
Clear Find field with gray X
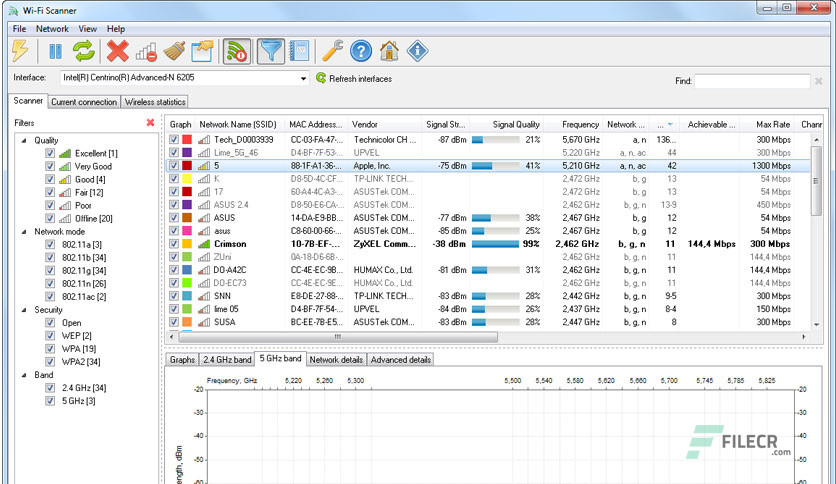(818, 81)
